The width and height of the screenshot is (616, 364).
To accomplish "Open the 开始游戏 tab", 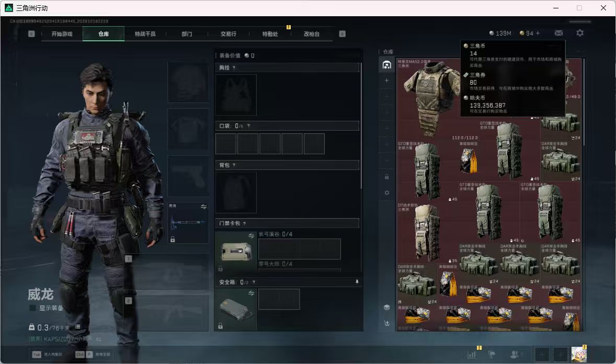I will coord(62,34).
